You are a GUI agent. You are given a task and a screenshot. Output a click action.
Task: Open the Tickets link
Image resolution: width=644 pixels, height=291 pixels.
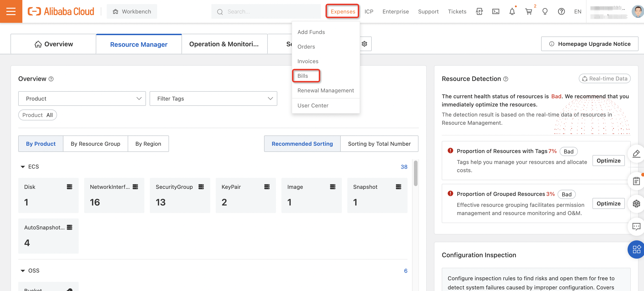[457, 11]
